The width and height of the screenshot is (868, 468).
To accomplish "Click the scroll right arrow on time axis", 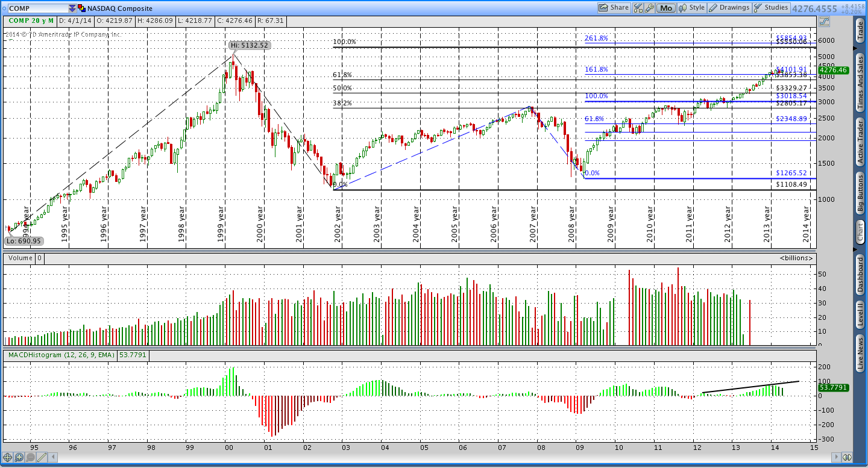I will (x=835, y=457).
